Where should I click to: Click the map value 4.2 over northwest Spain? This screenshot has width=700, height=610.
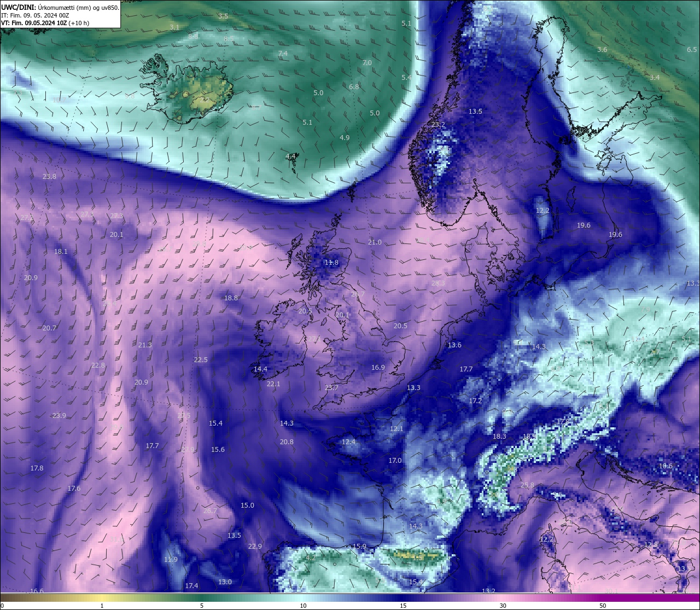[x=311, y=557]
